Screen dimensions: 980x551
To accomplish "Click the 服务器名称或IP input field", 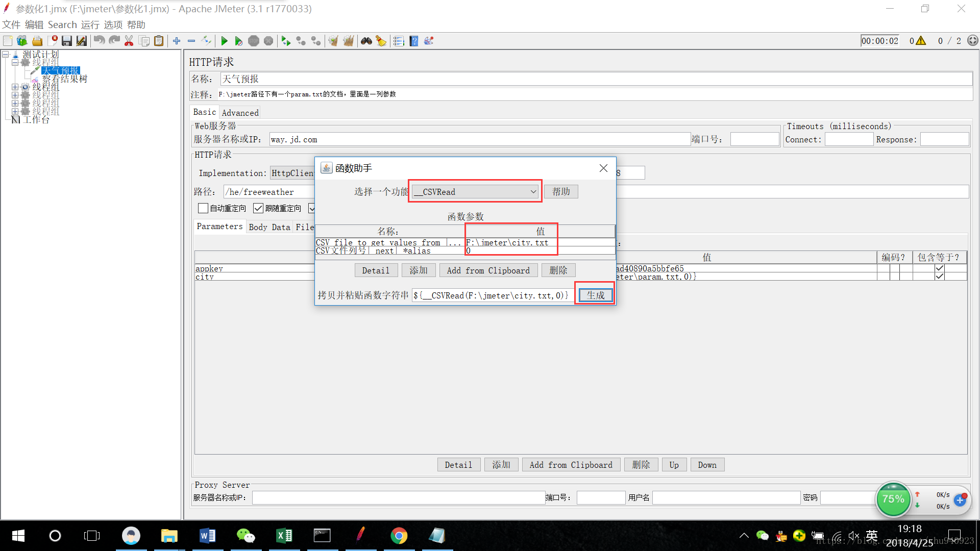I will pyautogui.click(x=480, y=139).
